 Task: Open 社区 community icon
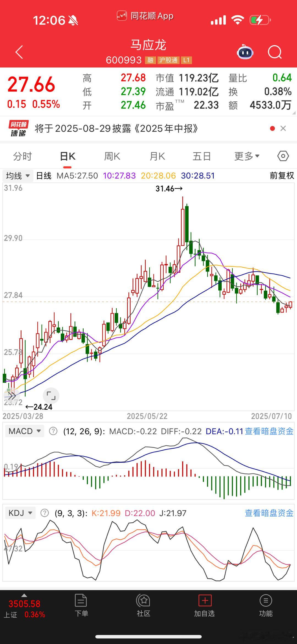click(143, 606)
